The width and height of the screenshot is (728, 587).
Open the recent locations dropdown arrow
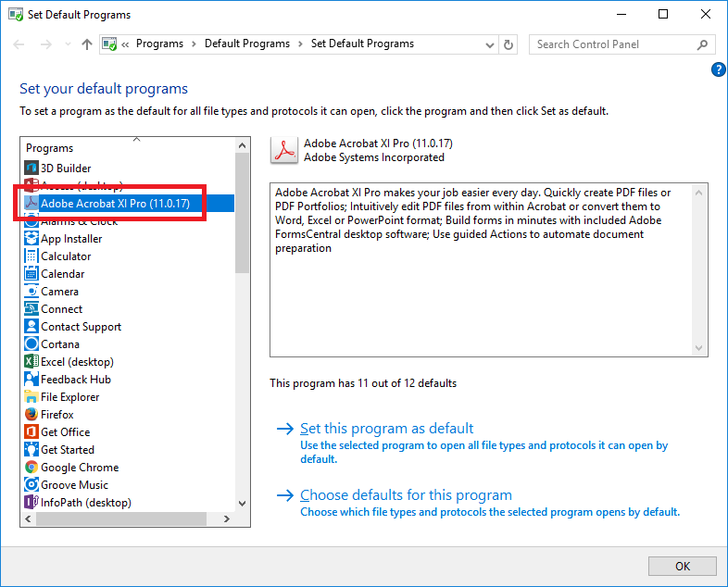tap(68, 44)
